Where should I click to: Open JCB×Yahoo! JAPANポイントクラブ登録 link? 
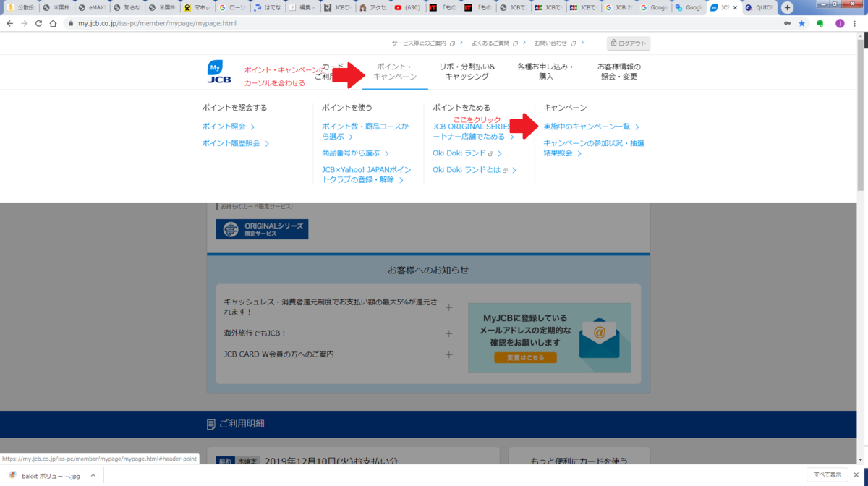click(367, 174)
